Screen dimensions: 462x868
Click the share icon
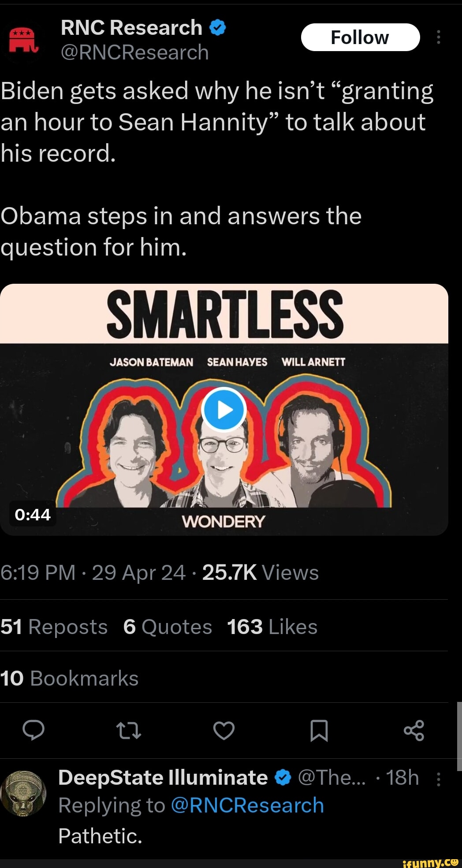414,731
